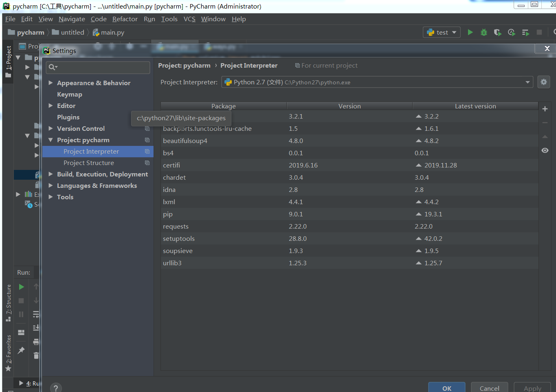Open Settings help question mark button
This screenshot has height=392, width=556.
56,388
